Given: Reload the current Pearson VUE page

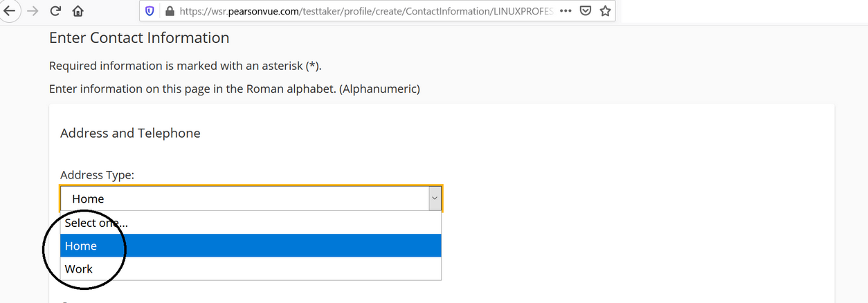Looking at the screenshot, I should (55, 11).
